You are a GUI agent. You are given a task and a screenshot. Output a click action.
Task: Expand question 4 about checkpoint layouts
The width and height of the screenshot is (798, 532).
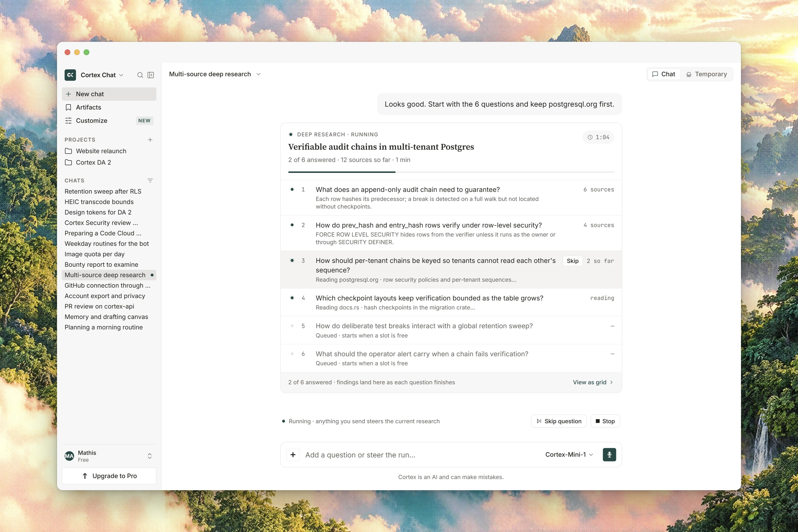click(x=451, y=302)
